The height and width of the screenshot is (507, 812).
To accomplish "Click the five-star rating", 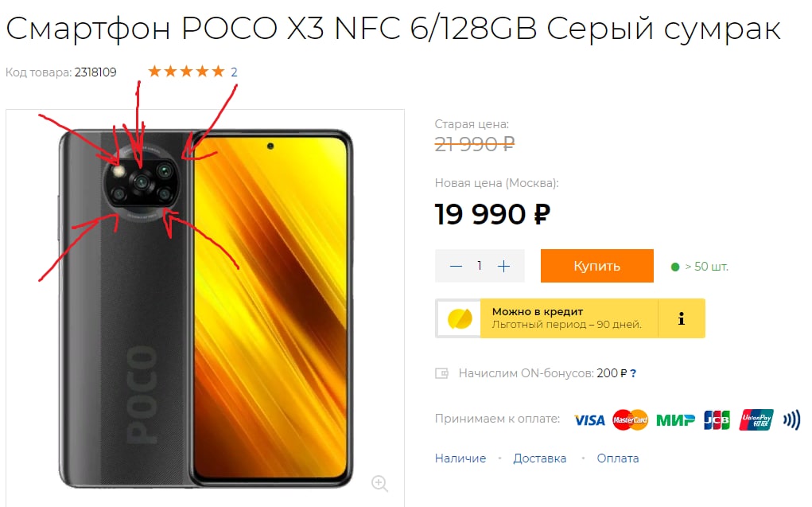I will [186, 72].
